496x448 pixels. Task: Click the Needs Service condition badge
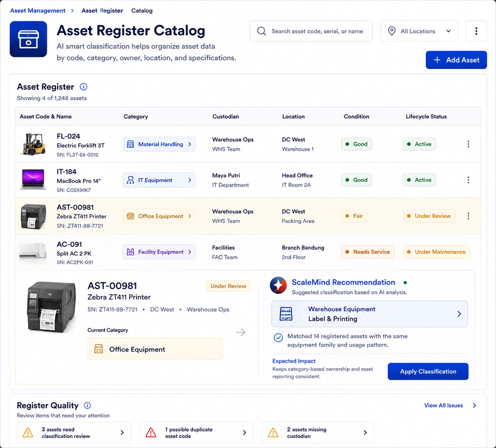pyautogui.click(x=368, y=252)
